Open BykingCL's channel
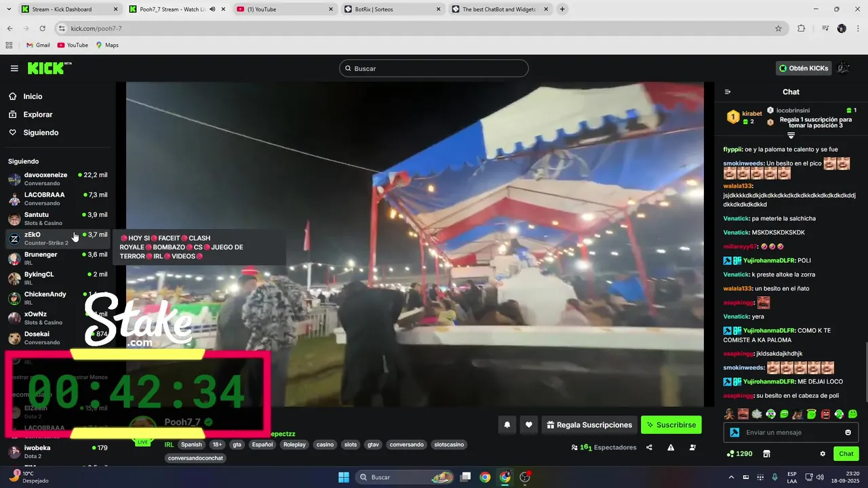Image resolution: width=868 pixels, height=488 pixels. (58, 278)
